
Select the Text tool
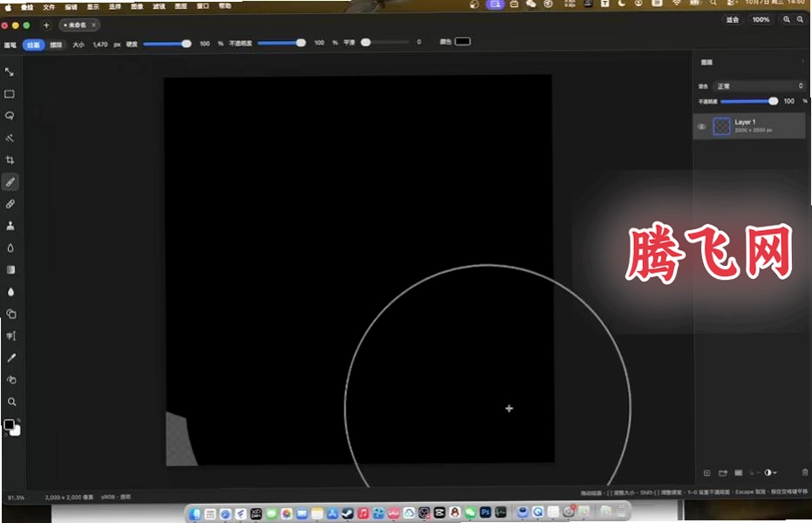10,336
